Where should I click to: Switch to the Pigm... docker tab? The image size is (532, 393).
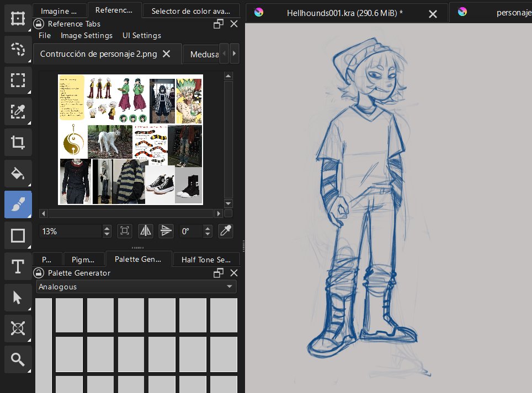[83, 260]
